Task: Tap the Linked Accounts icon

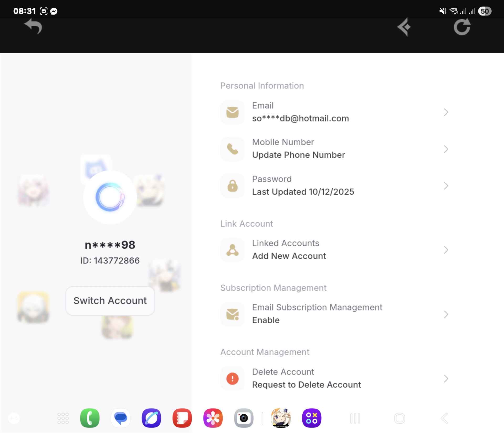Action: (232, 250)
